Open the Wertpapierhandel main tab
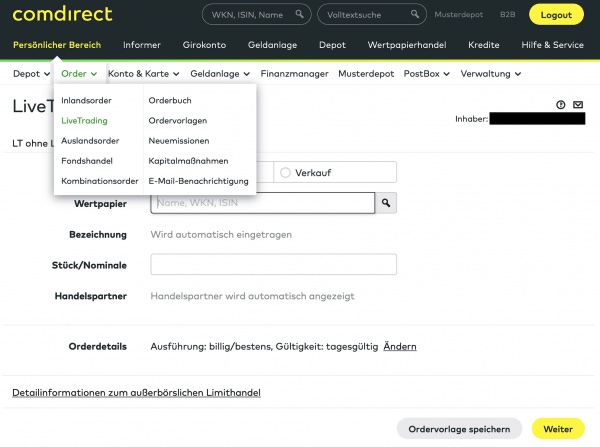This screenshot has width=600, height=447. (407, 45)
